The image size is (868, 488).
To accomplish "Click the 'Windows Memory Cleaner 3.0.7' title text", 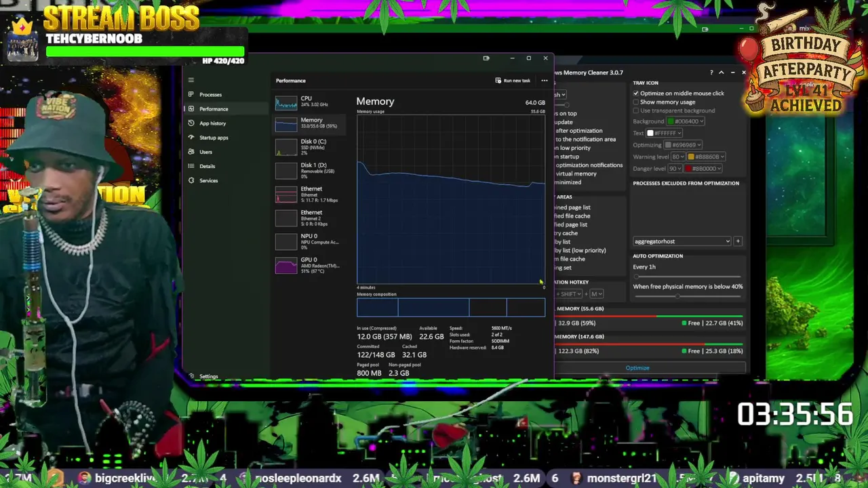I will pos(589,73).
